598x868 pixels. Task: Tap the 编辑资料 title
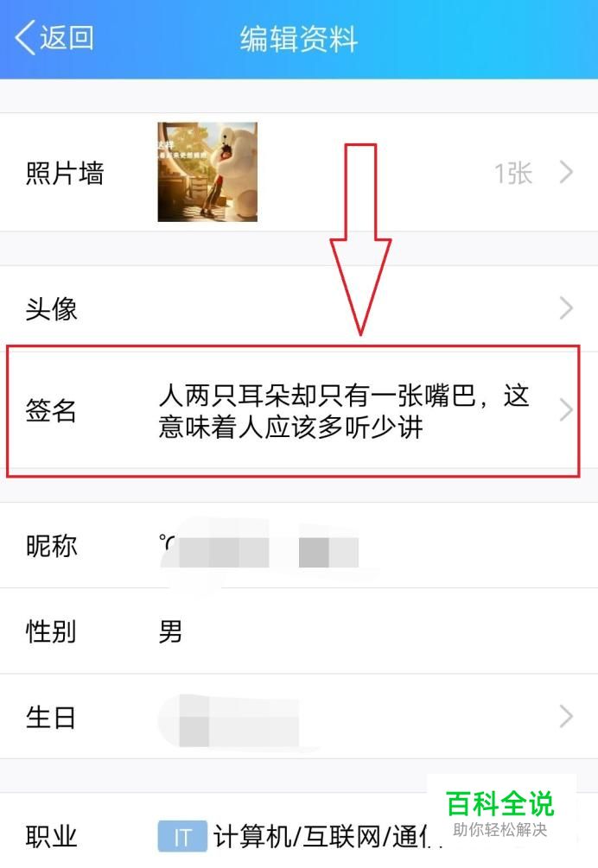tap(299, 40)
